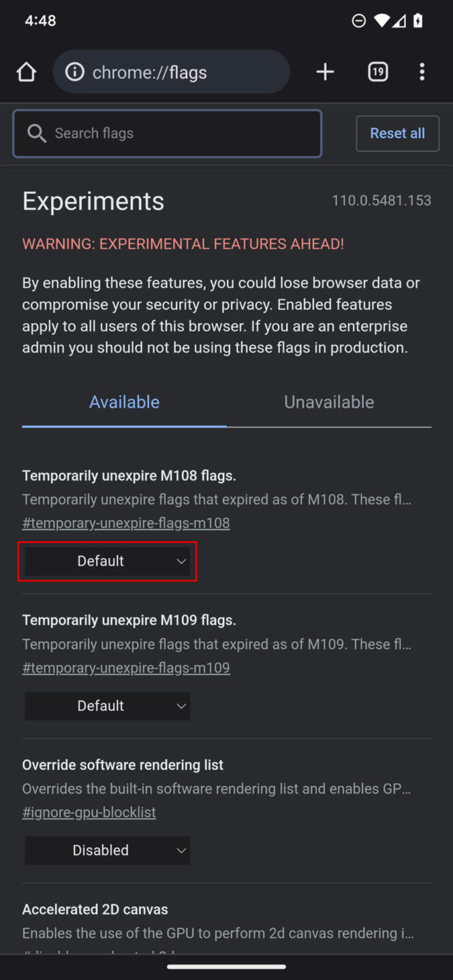Click the magnifying glass search icon
This screenshot has height=980, width=453.
37,133
